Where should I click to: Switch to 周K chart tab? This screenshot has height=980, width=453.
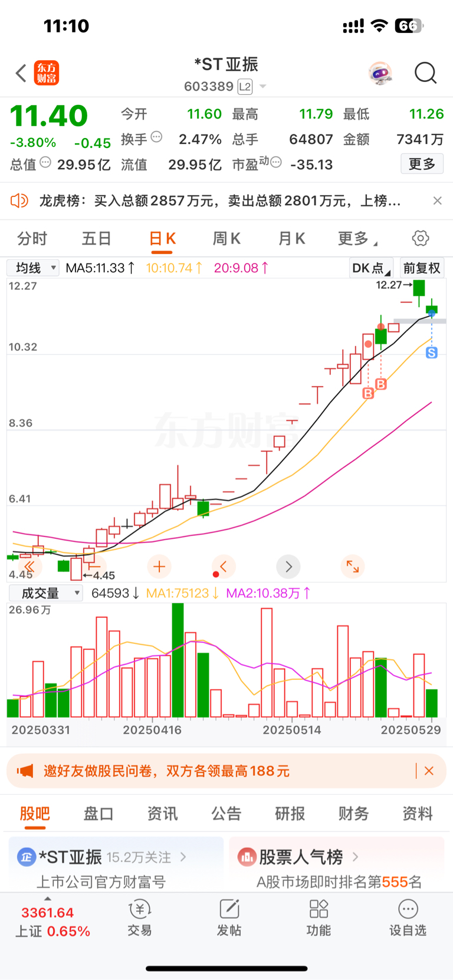click(x=226, y=239)
